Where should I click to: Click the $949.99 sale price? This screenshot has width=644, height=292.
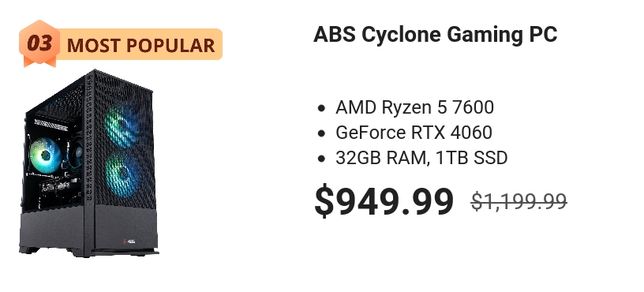(384, 201)
